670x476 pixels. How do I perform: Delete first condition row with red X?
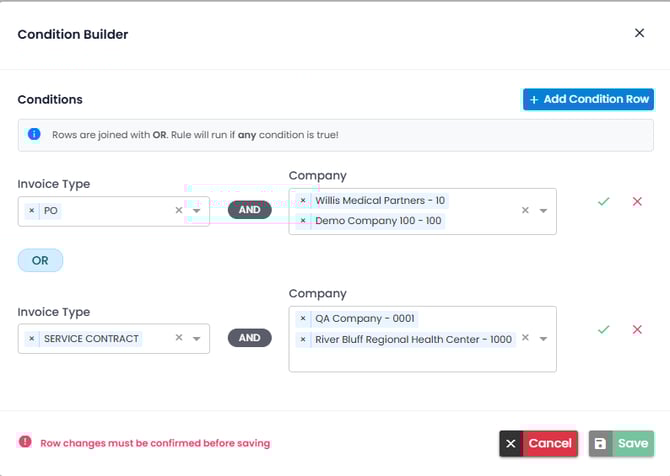tap(637, 202)
